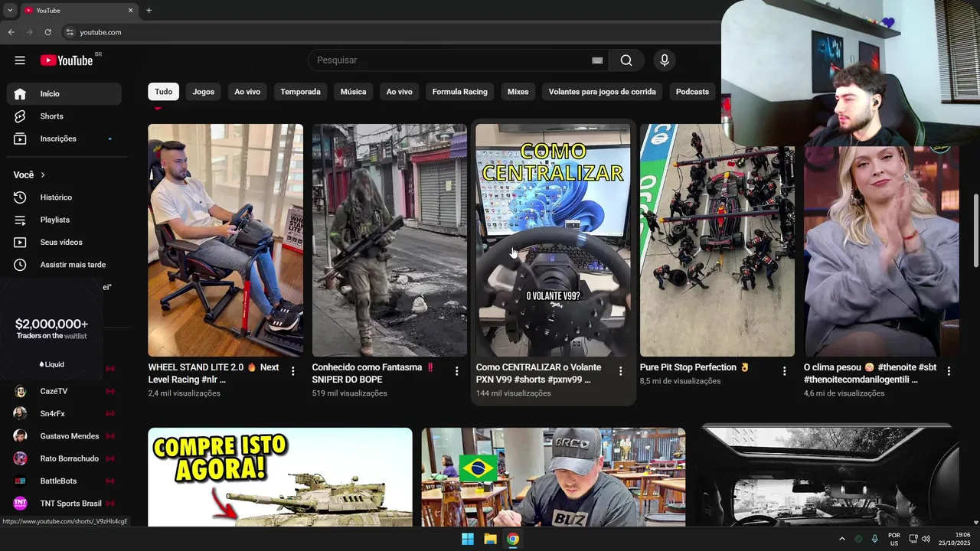Select the Jogos filter chip
The width and height of the screenshot is (980, 551).
coord(204,92)
